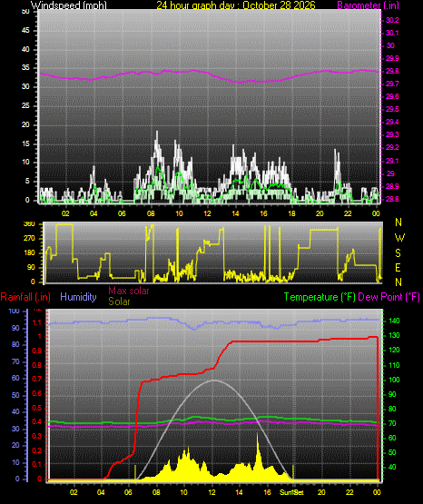Click the '14' hour label under windspeed chart
The width and height of the screenshot is (423, 504).
(x=235, y=213)
